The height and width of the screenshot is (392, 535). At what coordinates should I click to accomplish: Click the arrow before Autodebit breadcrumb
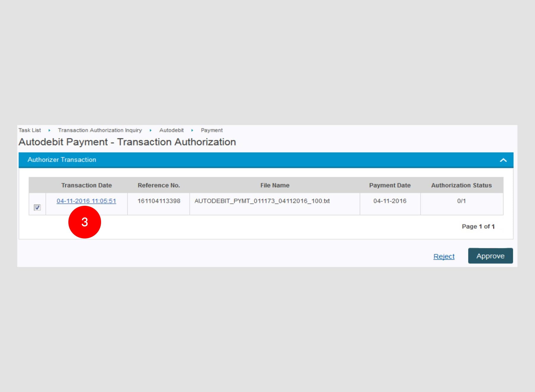point(151,130)
